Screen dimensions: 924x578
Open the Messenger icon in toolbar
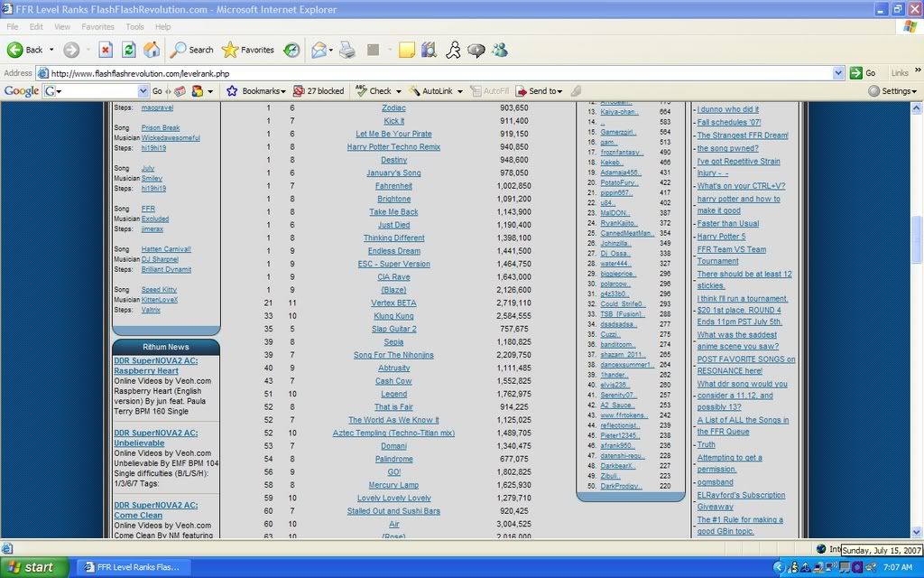pyautogui.click(x=499, y=50)
